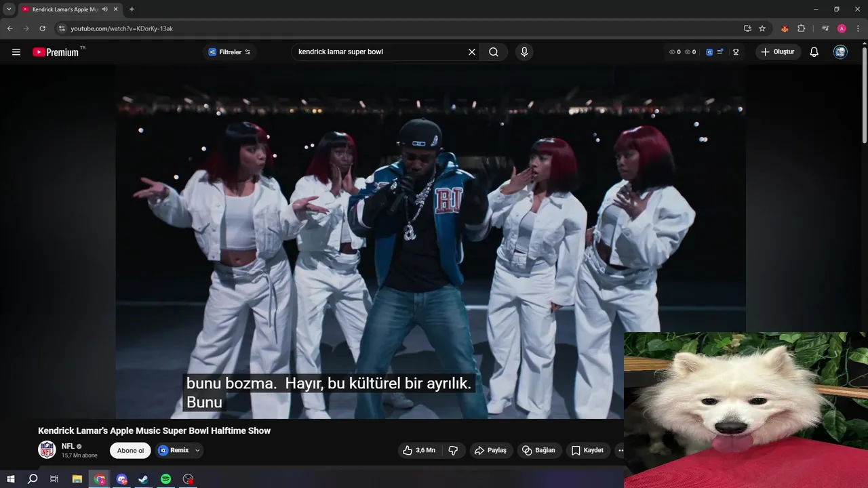Open File Explorer from taskbar
Viewport: 868px width, 488px height.
tap(77, 479)
